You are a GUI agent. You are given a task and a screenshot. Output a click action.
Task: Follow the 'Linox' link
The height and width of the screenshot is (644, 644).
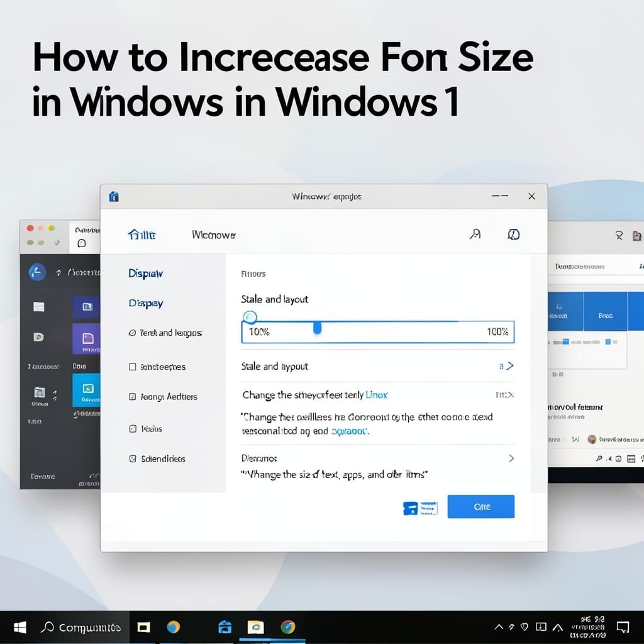coord(377,395)
